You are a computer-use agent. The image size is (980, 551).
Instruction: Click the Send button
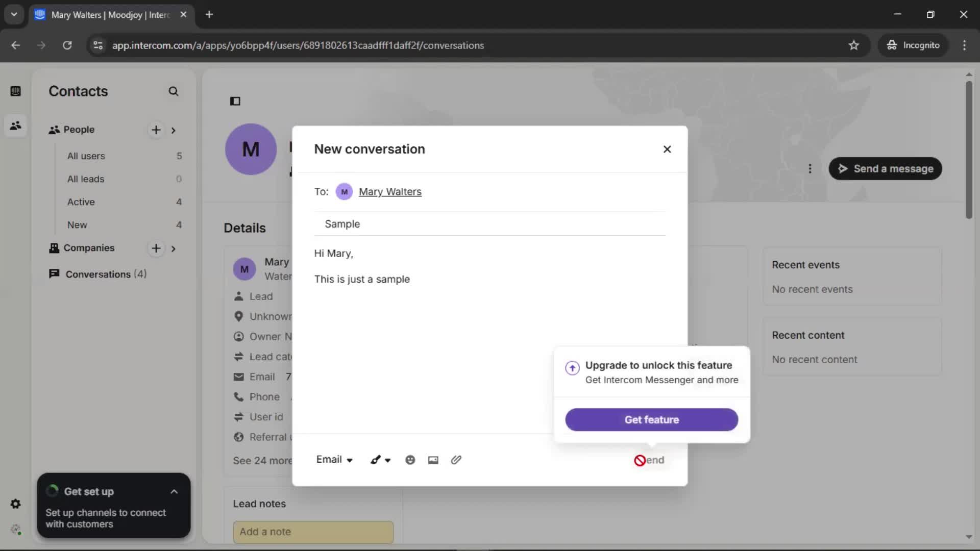click(x=649, y=460)
